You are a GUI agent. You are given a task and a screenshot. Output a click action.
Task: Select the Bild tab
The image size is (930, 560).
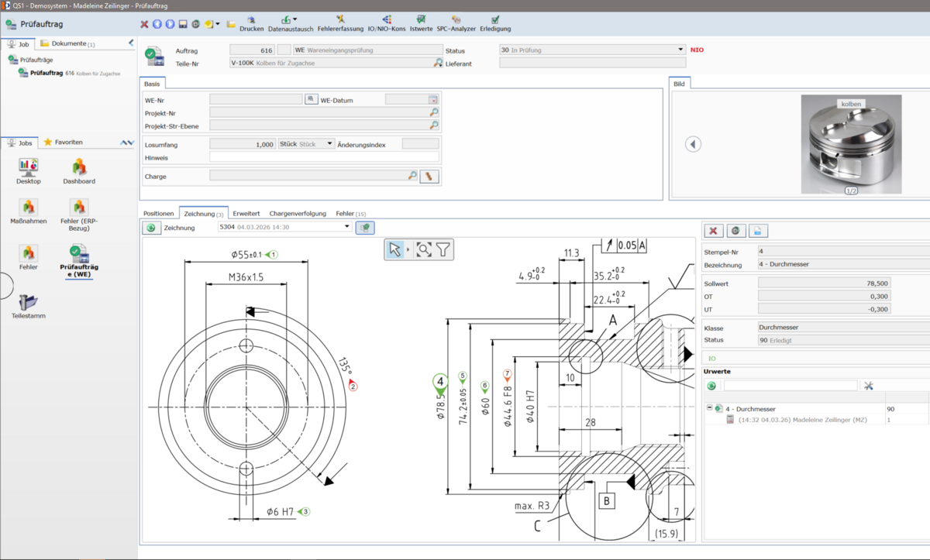680,83
